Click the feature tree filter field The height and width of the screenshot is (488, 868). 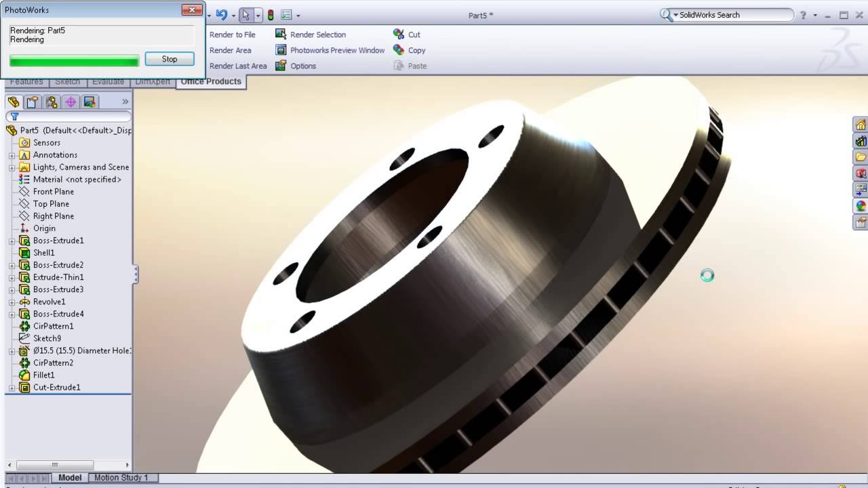[x=68, y=117]
